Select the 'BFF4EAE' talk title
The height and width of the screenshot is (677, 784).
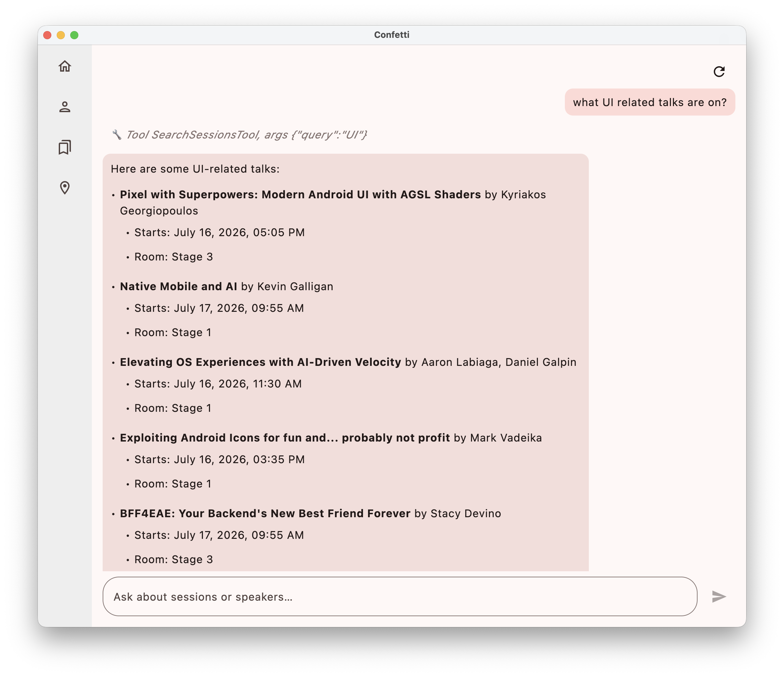click(x=265, y=514)
